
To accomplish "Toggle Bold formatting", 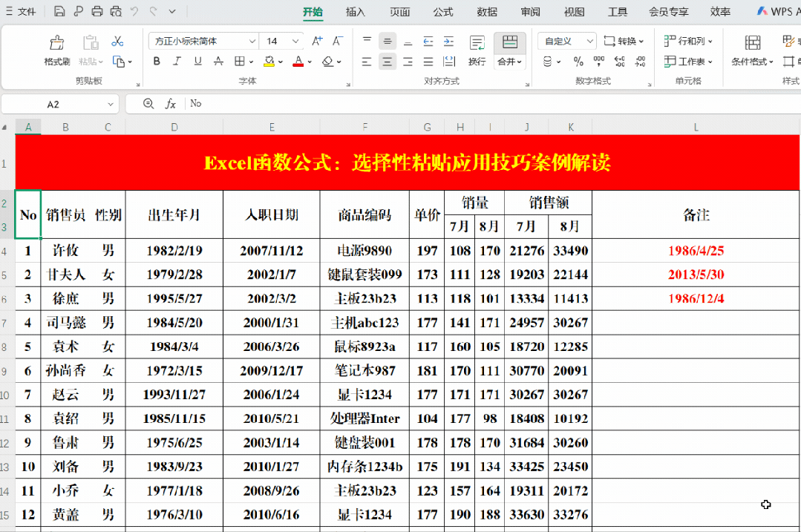I will 157,62.
